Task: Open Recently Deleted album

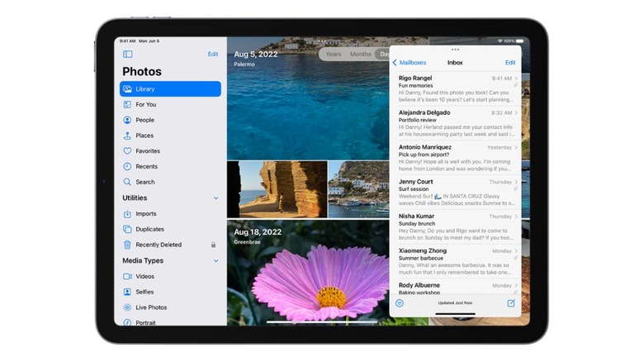Action: (170, 245)
